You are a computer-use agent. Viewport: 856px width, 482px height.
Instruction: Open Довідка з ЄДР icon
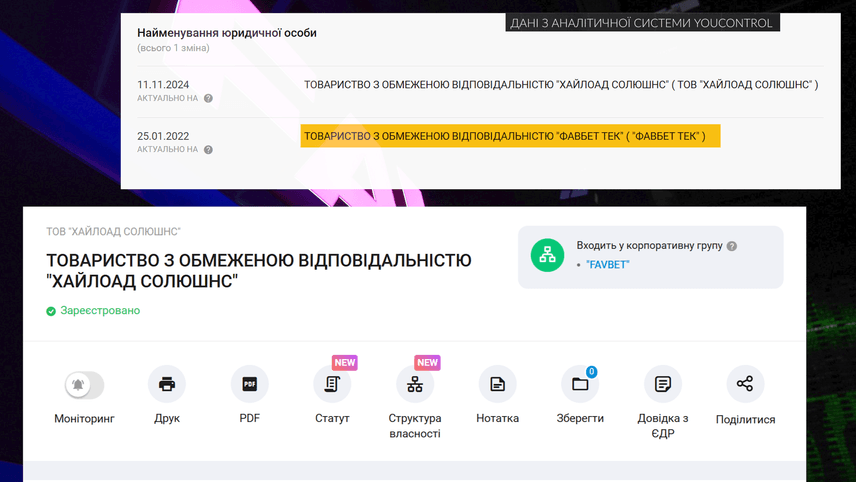662,385
